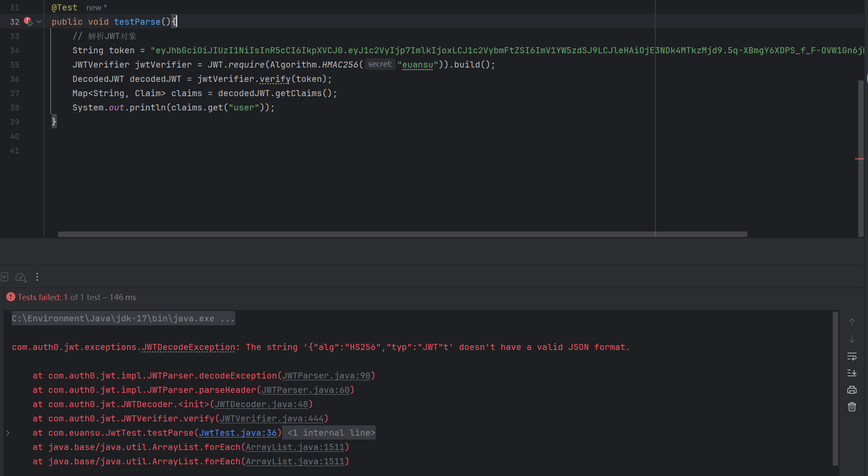Click the red error stripe marker
This screenshot has width=868, height=476.
(859, 159)
